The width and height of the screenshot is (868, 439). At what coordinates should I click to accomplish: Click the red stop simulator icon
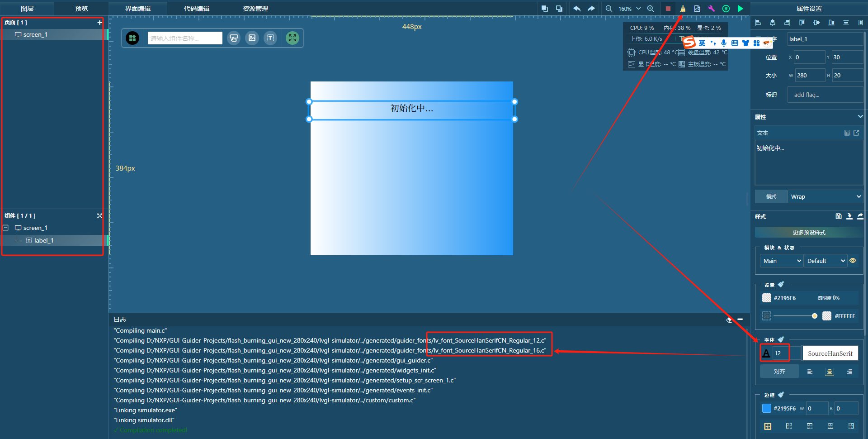tap(668, 9)
